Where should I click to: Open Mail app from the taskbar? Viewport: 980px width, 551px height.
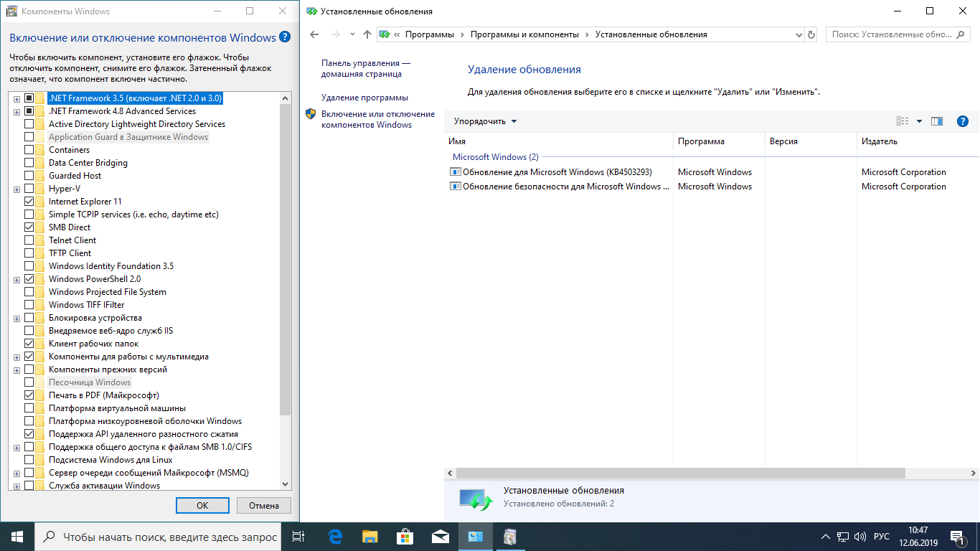click(x=440, y=537)
